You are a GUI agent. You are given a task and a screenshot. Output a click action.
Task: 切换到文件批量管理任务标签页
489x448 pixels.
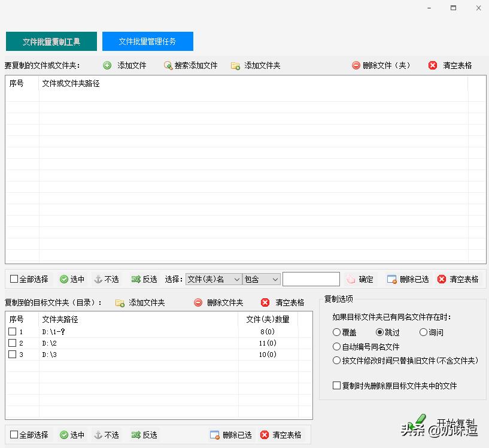(x=147, y=41)
